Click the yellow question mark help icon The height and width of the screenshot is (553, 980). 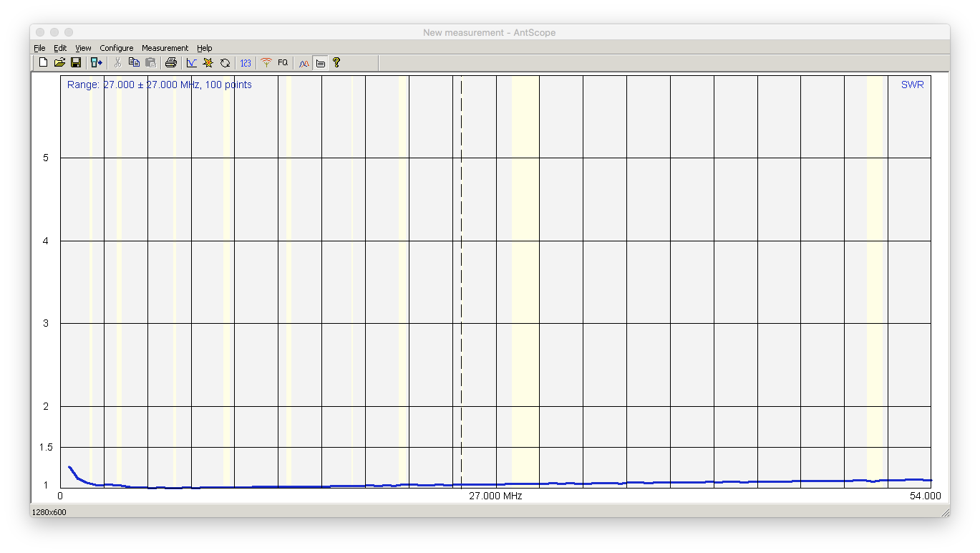[336, 63]
